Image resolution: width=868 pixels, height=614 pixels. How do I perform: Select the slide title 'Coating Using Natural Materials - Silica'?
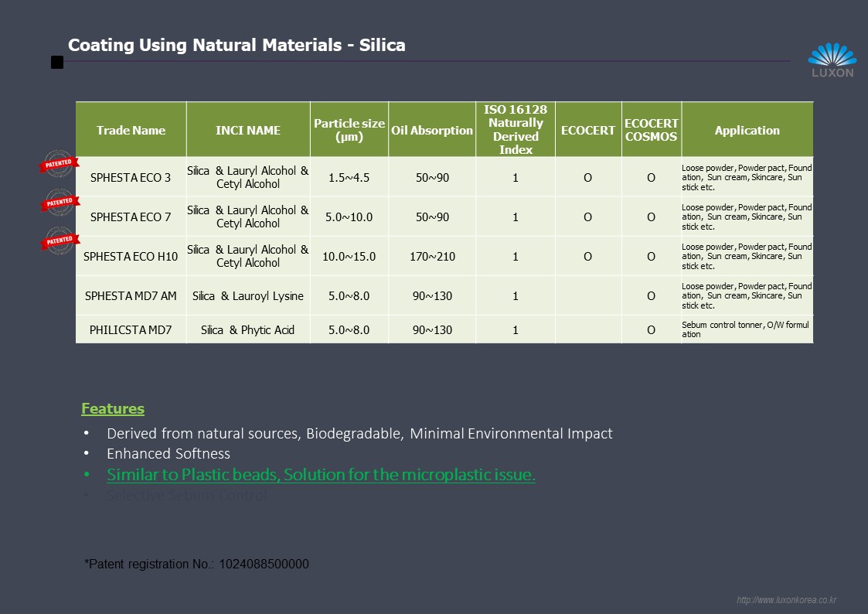coord(237,45)
